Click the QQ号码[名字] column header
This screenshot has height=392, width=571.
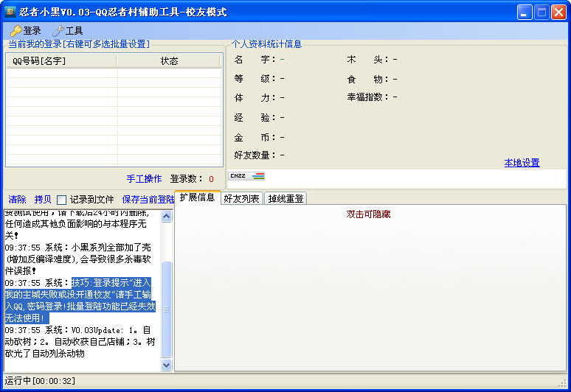[61, 60]
